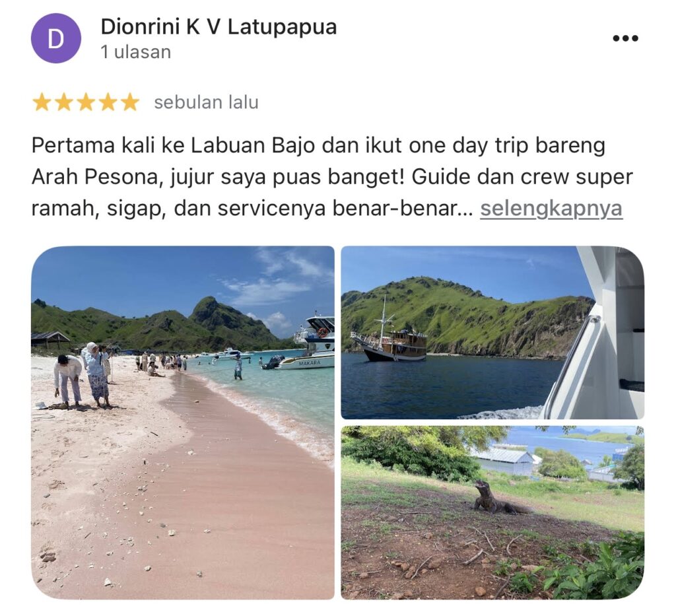Open the wooden ship bay photo
The width and height of the screenshot is (676, 616).
click(492, 332)
